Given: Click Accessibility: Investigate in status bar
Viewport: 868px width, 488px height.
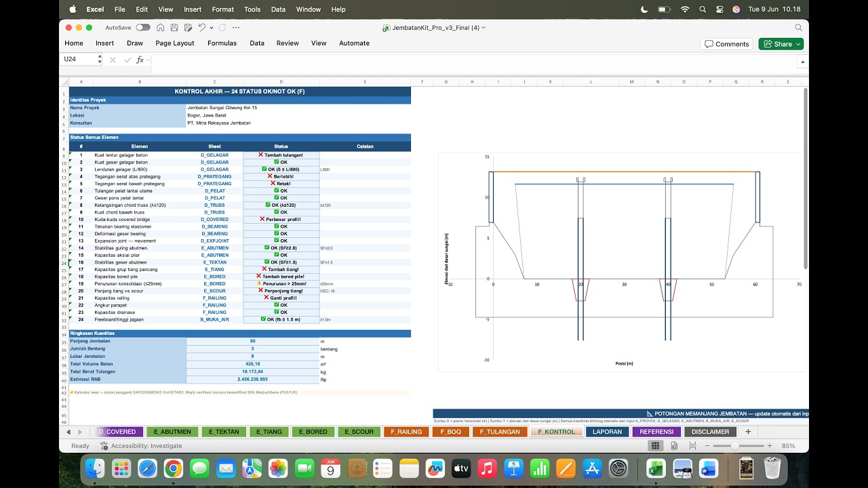Looking at the screenshot, I should (142, 446).
